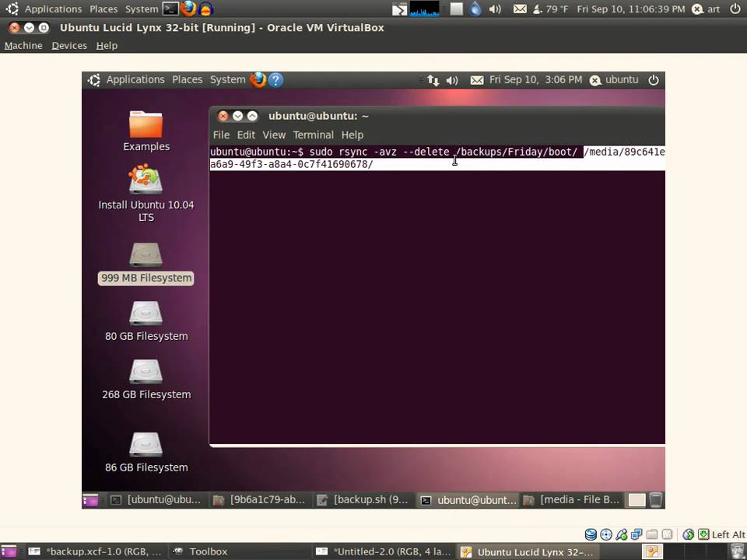Click guest clock Fri Sep 10, 3:06 PM
Image resolution: width=747 pixels, height=560 pixels.
point(535,79)
